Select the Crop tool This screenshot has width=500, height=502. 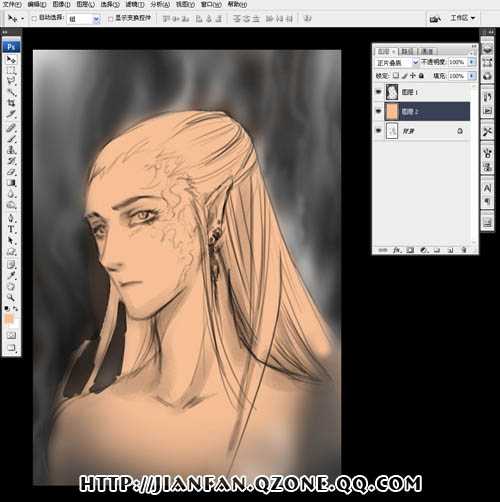pyautogui.click(x=11, y=103)
